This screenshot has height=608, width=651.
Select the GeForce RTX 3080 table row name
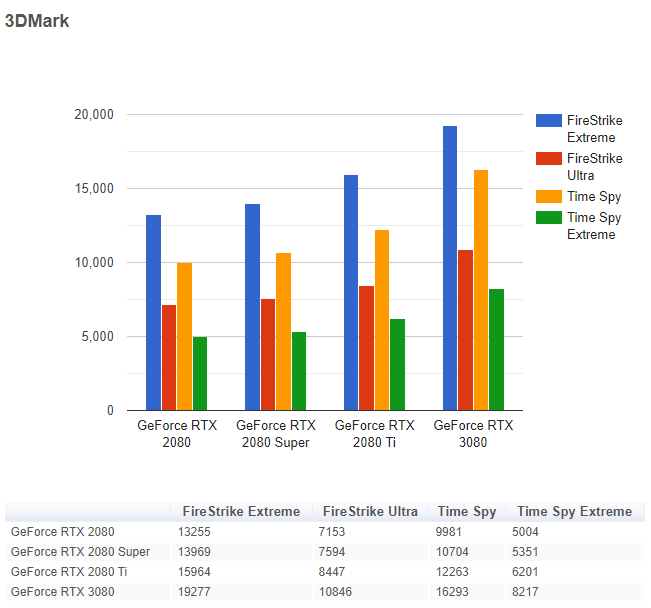click(x=63, y=591)
